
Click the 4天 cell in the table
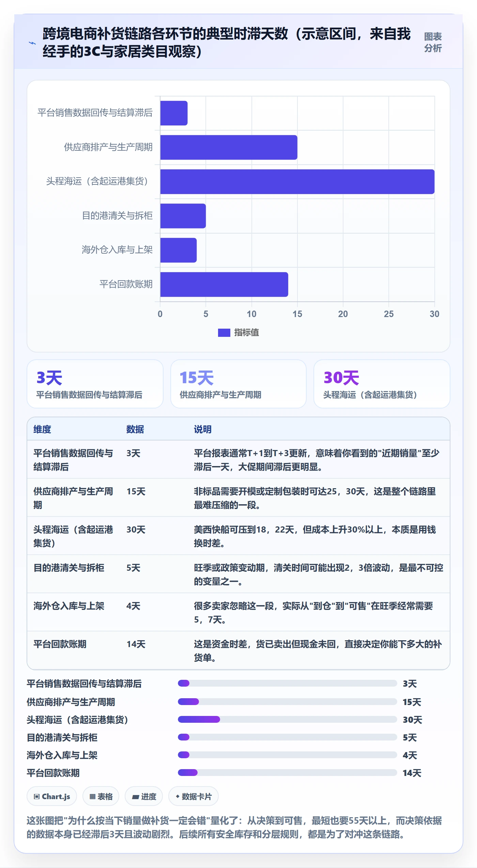(x=134, y=606)
